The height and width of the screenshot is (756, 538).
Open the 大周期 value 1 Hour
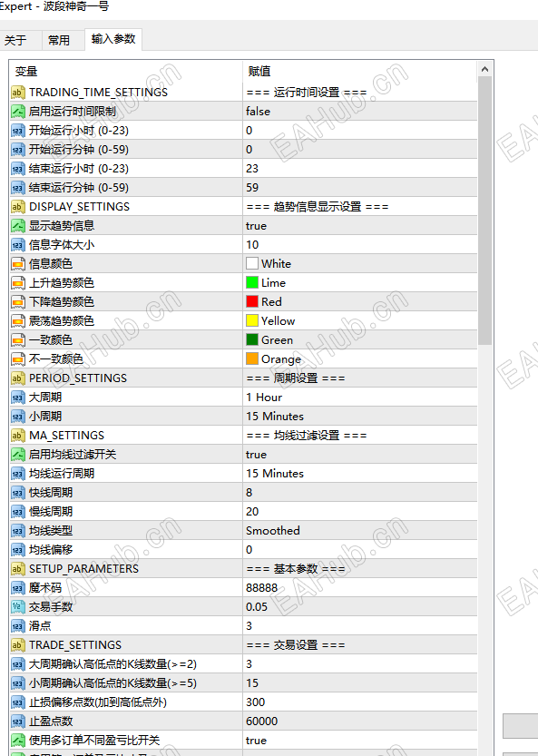pyautogui.click(x=359, y=398)
